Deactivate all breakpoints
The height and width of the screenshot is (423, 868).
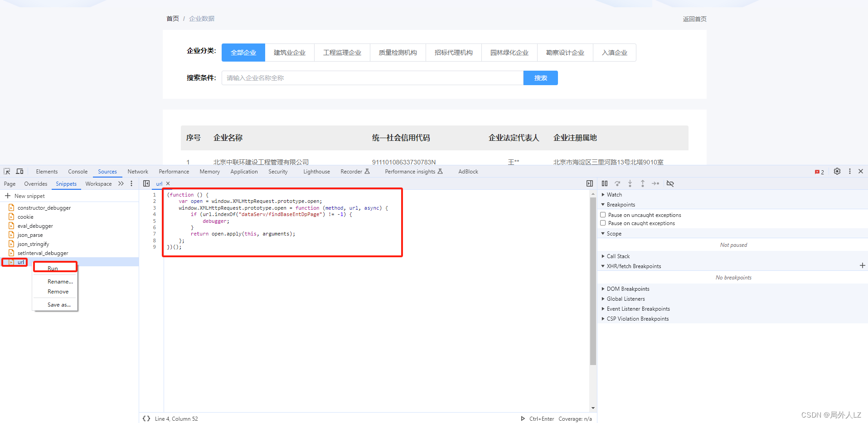670,183
